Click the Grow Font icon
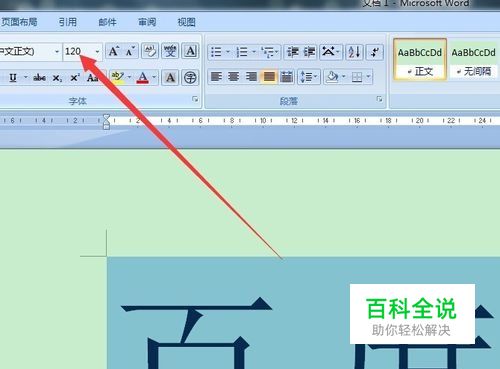The image size is (500, 369). 114,51
